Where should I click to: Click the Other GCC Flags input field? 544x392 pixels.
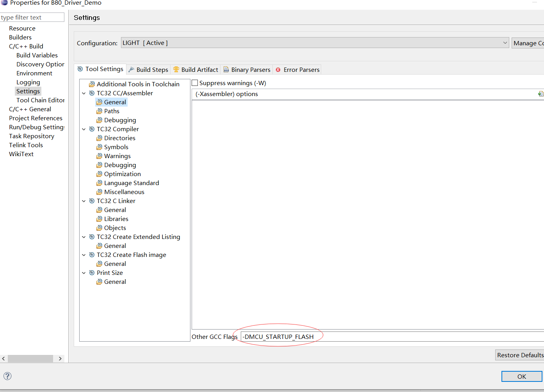tap(392, 337)
